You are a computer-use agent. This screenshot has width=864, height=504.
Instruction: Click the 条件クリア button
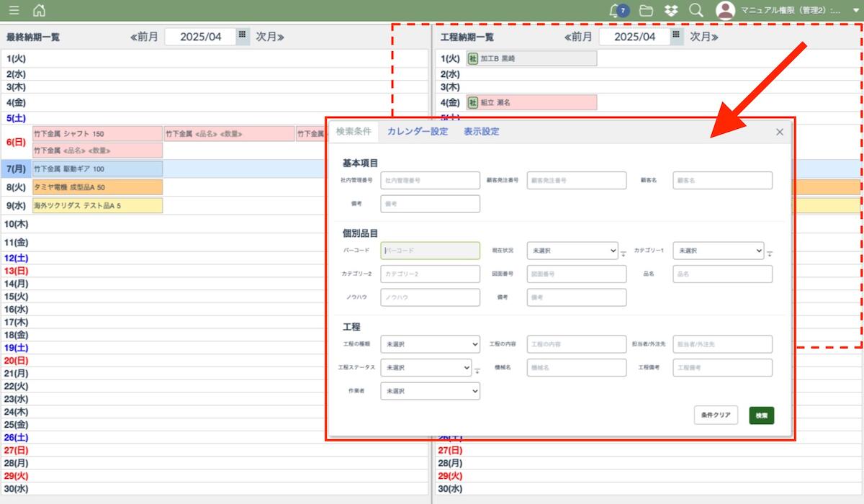pyautogui.click(x=716, y=415)
